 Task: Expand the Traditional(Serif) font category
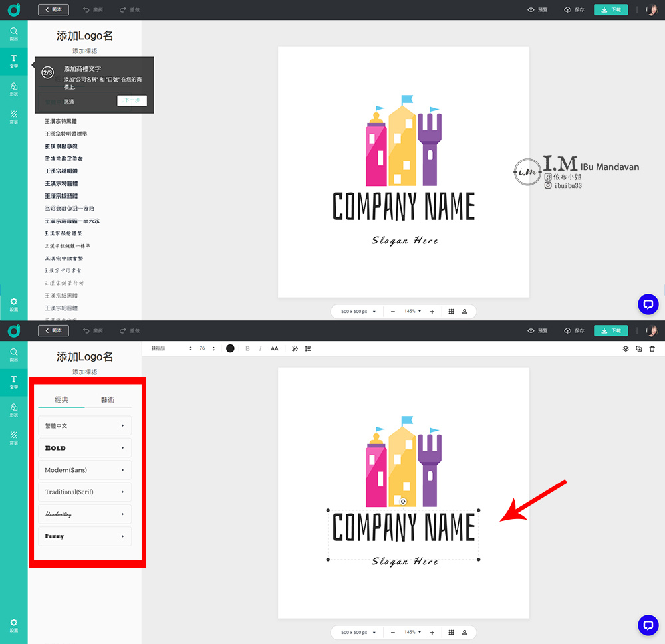coord(85,492)
